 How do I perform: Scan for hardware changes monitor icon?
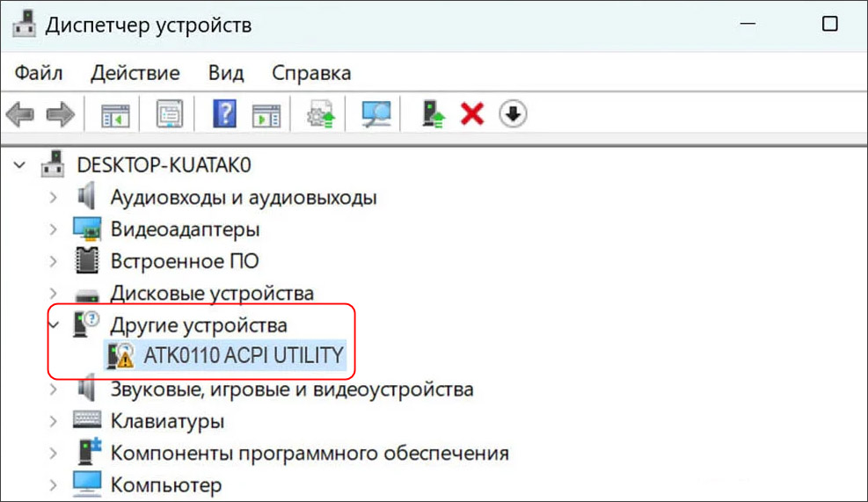(376, 114)
